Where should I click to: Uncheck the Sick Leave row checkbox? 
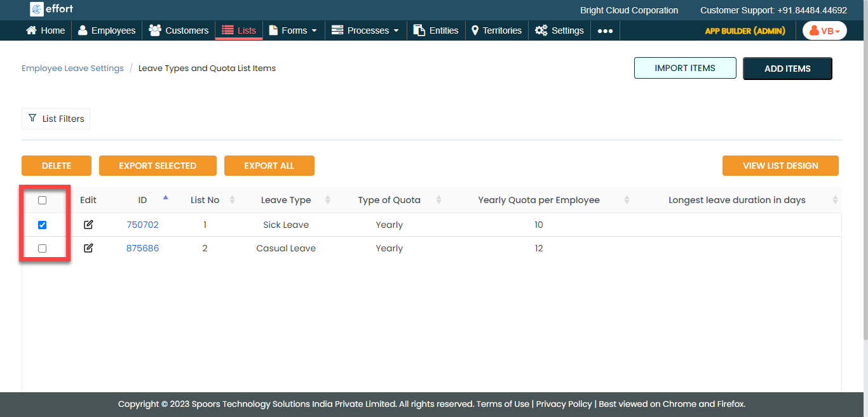point(43,225)
